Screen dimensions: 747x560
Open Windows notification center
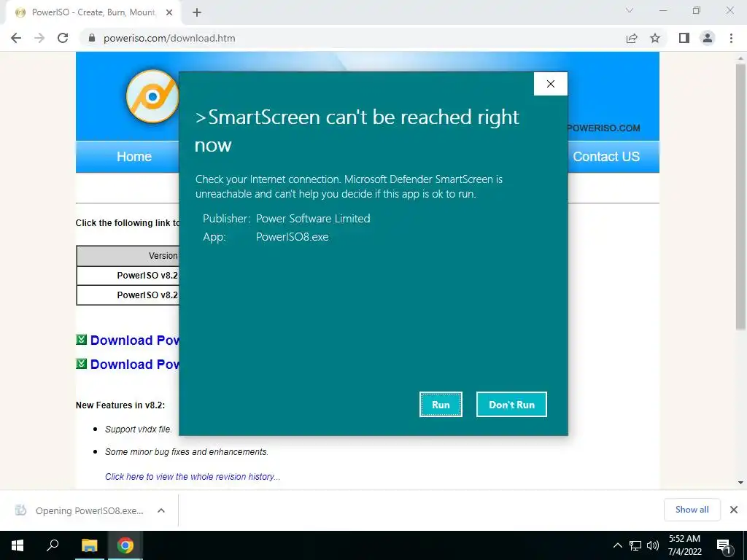(724, 545)
